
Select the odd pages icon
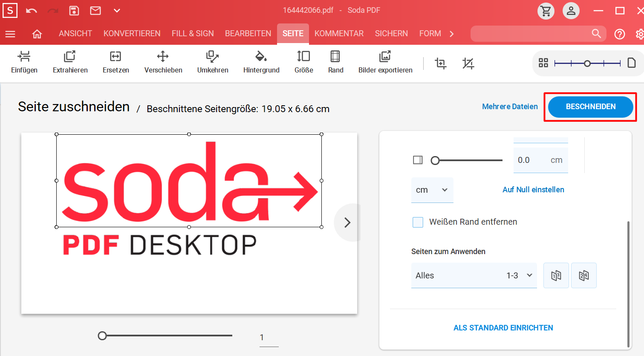(556, 275)
